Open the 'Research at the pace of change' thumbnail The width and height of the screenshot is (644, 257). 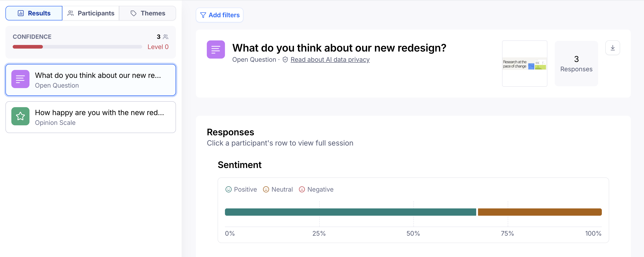pyautogui.click(x=524, y=64)
